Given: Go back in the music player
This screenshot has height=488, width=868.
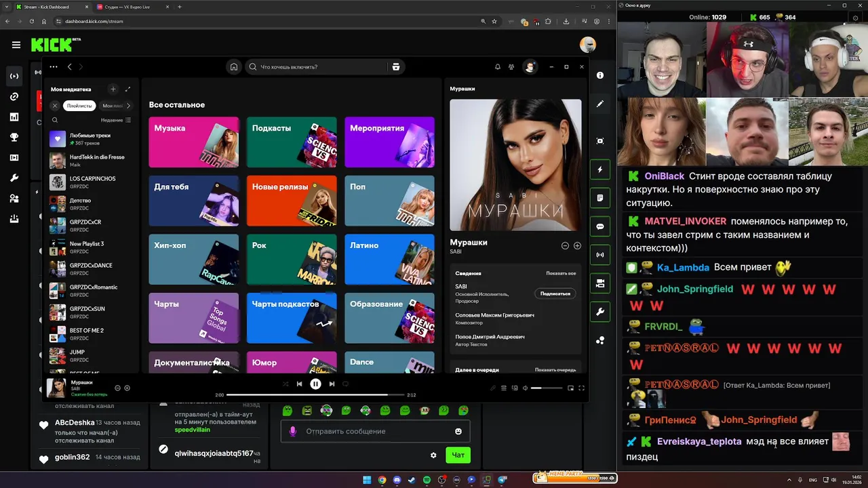Looking at the screenshot, I should (69, 66).
